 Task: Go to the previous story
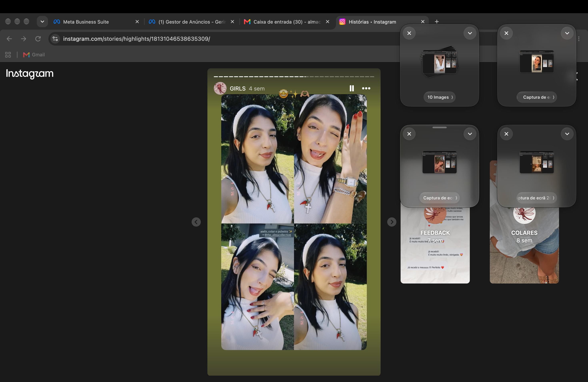tap(196, 222)
